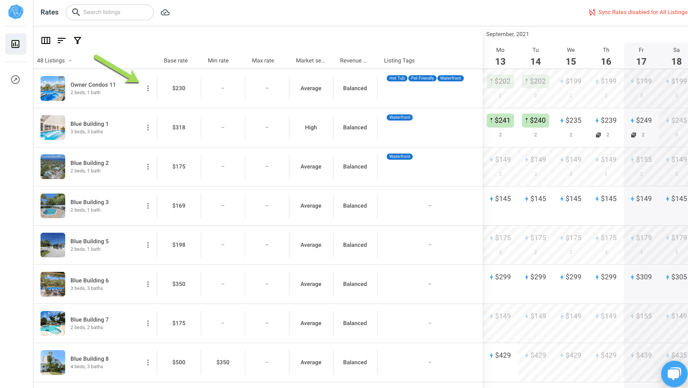Click Blue Building 1 $318 base rate
This screenshot has height=388, width=688.
[179, 127]
